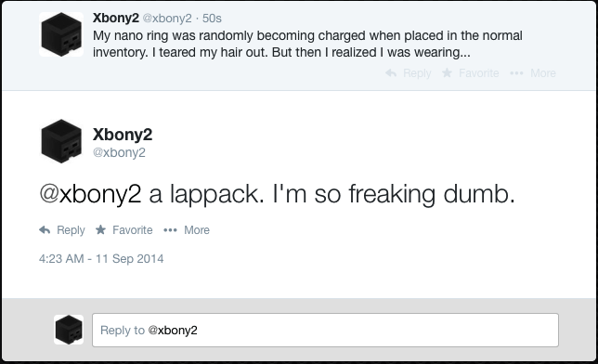This screenshot has width=598, height=364.
Task: Click the large Xbony2 display name
Action: [123, 135]
